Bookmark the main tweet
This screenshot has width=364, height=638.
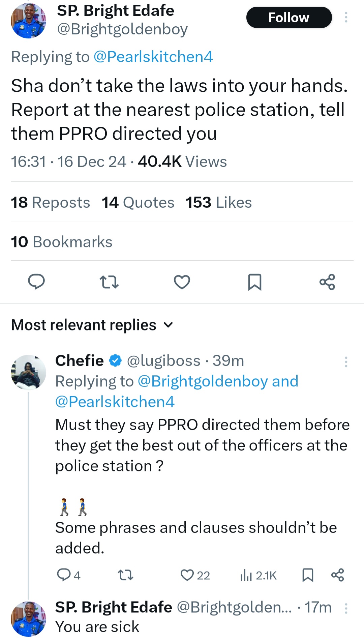pos(254,282)
